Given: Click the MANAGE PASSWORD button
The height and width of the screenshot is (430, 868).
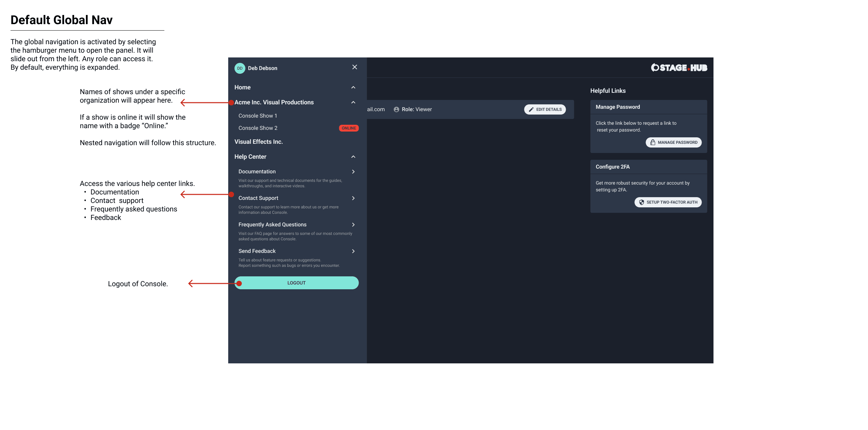Looking at the screenshot, I should pyautogui.click(x=674, y=142).
